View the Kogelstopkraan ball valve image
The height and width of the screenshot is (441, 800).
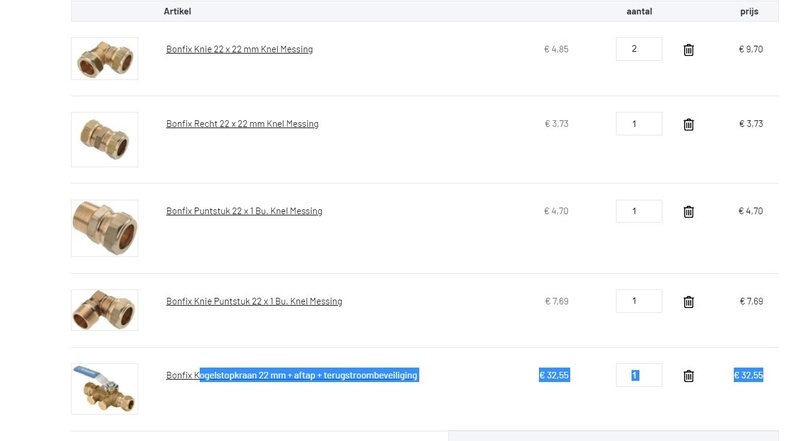(105, 388)
